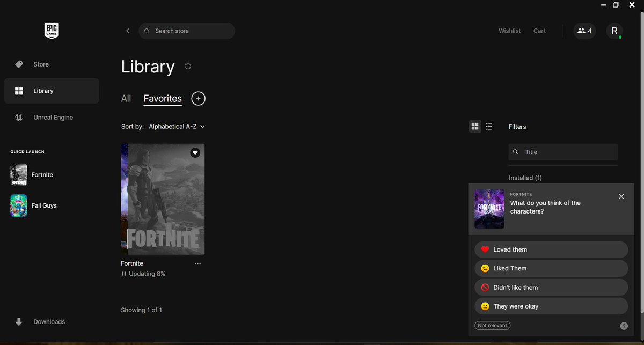Choose Liked Them in the survey
This screenshot has height=345, width=644.
click(x=551, y=268)
